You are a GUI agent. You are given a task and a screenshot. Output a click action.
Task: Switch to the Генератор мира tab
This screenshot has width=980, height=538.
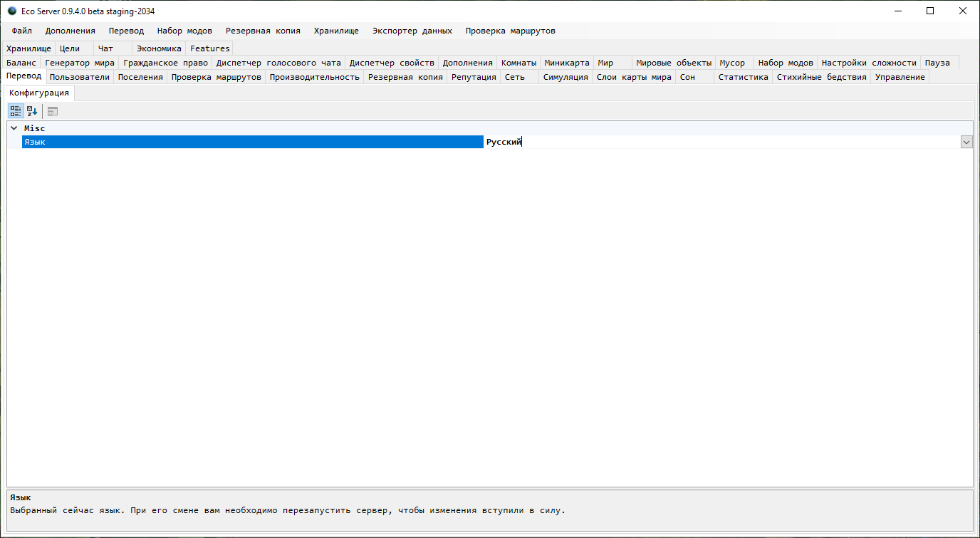(x=80, y=63)
